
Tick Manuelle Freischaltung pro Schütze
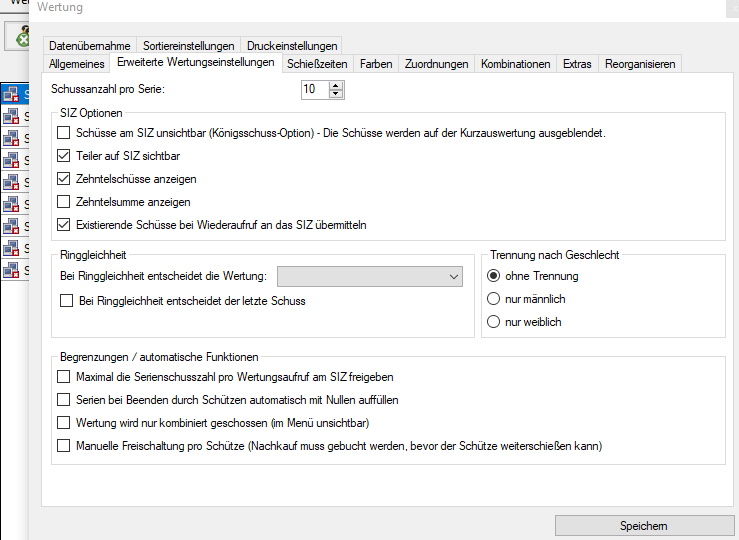point(65,446)
